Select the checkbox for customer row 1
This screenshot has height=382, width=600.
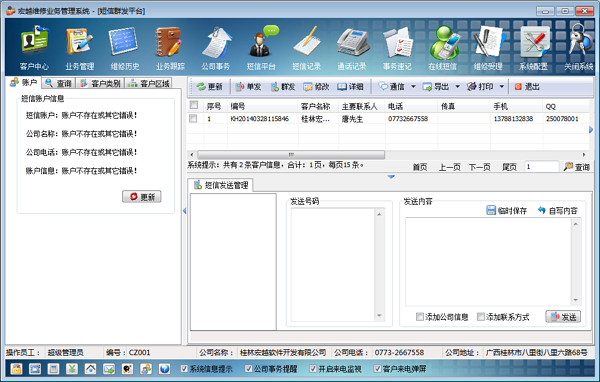(193, 119)
